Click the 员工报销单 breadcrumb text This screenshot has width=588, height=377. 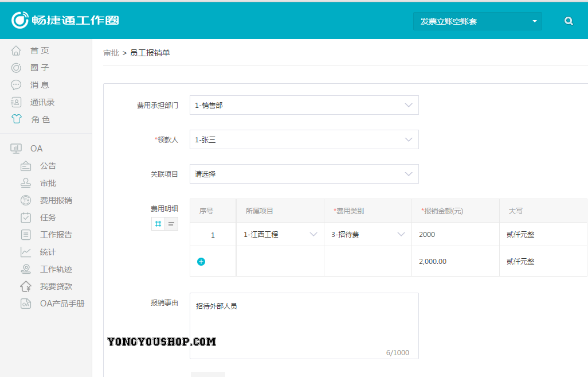[150, 53]
